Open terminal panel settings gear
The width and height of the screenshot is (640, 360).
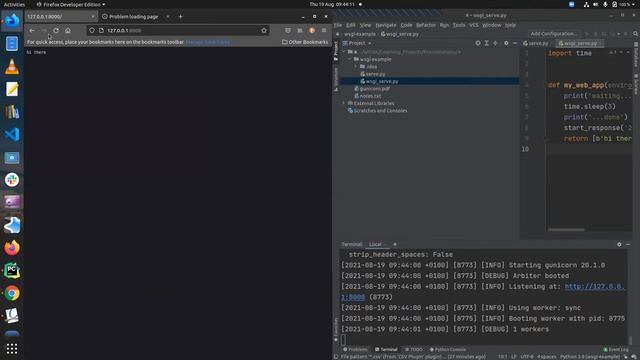point(619,244)
